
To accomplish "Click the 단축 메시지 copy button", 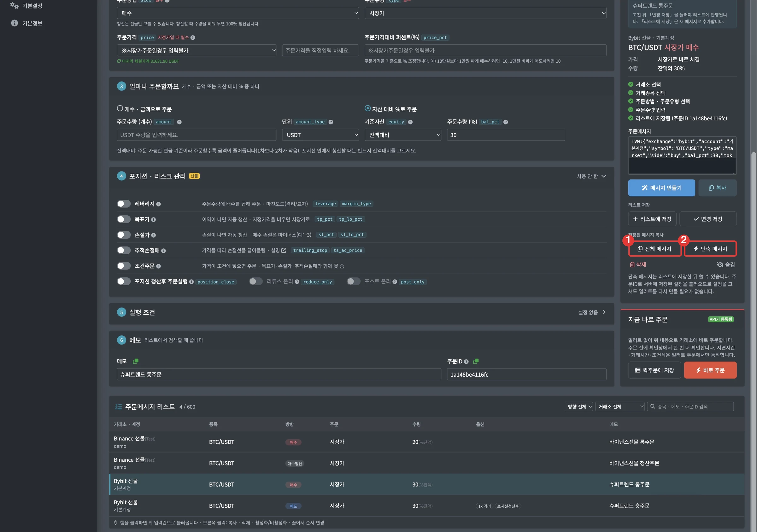I will pos(710,249).
